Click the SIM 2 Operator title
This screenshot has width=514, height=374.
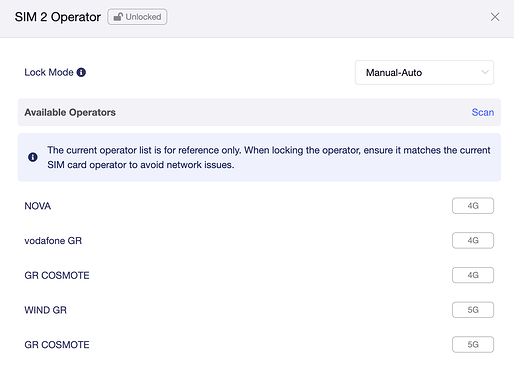click(57, 17)
